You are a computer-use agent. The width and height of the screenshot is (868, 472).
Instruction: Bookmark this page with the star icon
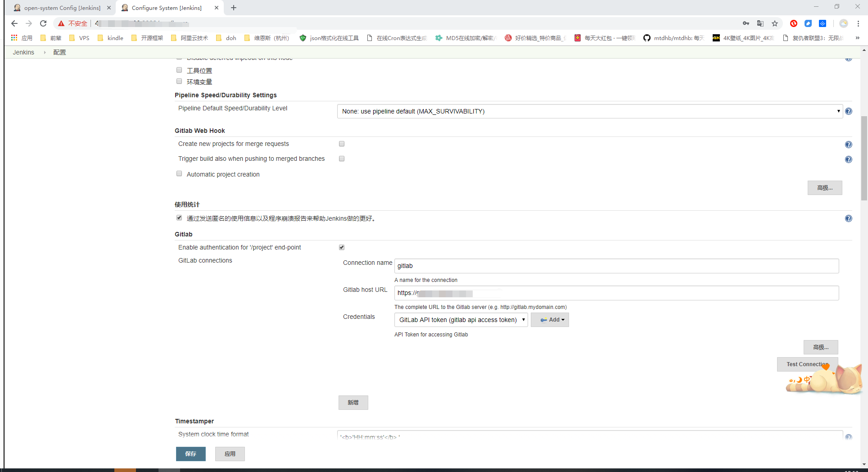point(775,23)
